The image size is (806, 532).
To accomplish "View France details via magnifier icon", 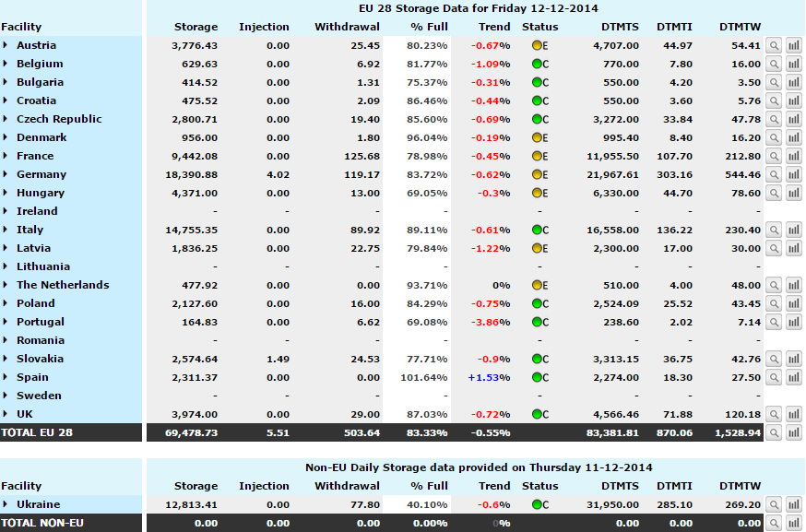I will [774, 156].
